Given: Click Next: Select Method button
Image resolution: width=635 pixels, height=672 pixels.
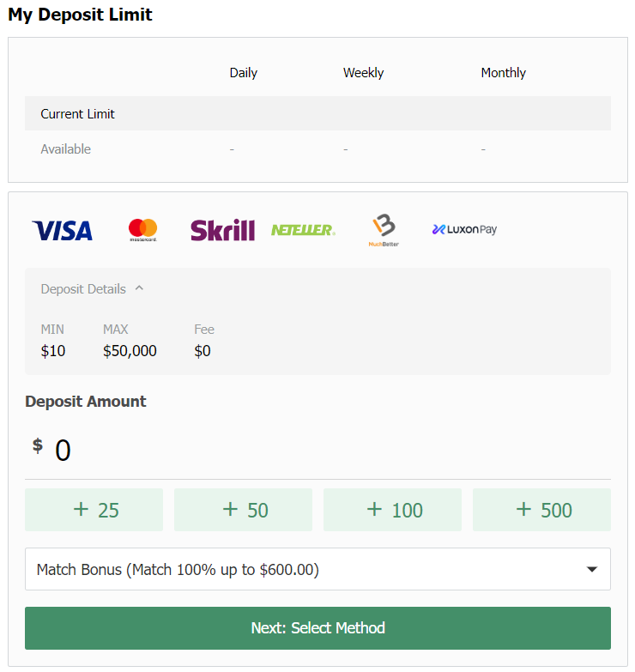Looking at the screenshot, I should point(317,628).
